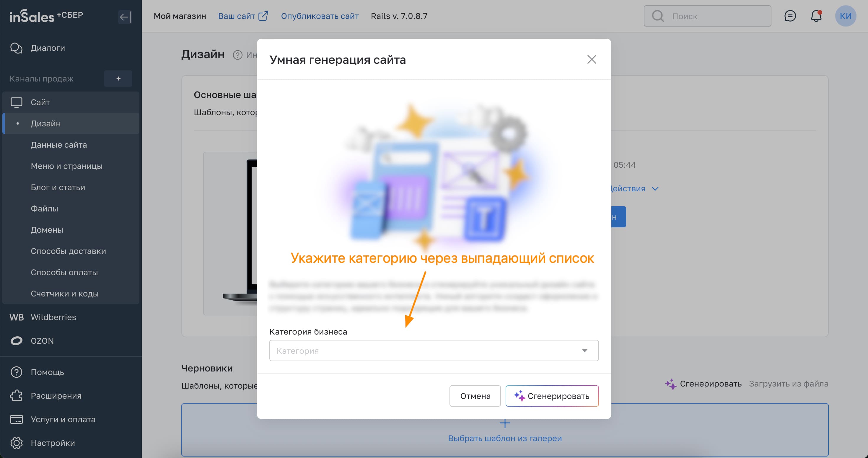Image resolution: width=868 pixels, height=458 pixels.
Task: Collapse the sidebar with the arrow icon
Action: (125, 17)
